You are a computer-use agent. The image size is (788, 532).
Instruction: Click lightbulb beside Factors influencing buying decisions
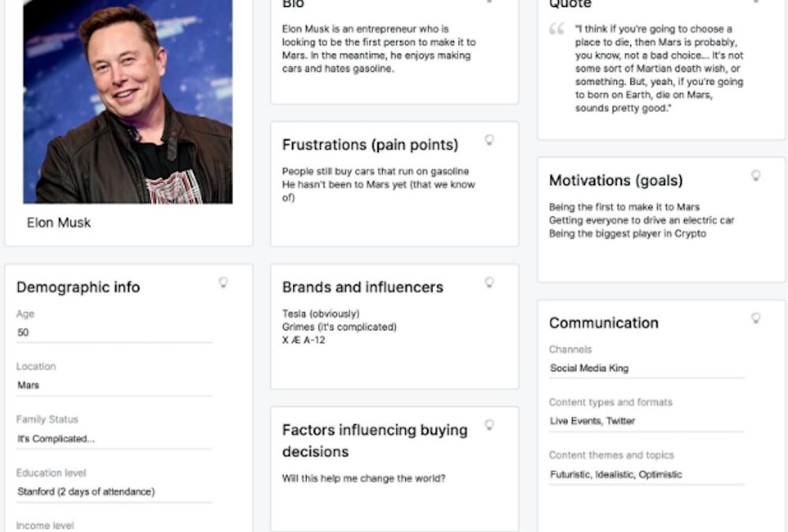(x=489, y=425)
